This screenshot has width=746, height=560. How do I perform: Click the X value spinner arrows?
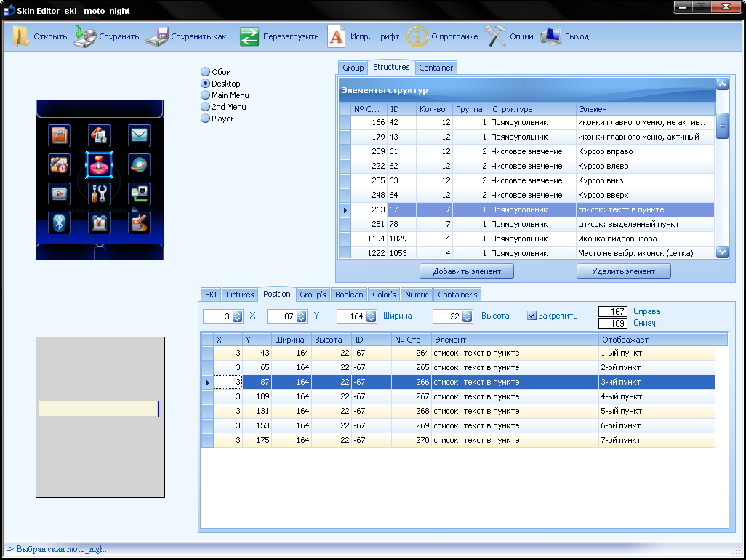238,316
